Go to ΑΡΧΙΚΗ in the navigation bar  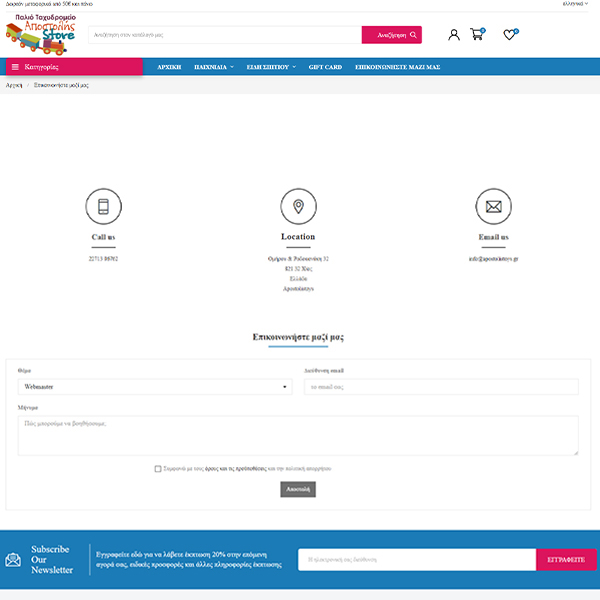[169, 67]
